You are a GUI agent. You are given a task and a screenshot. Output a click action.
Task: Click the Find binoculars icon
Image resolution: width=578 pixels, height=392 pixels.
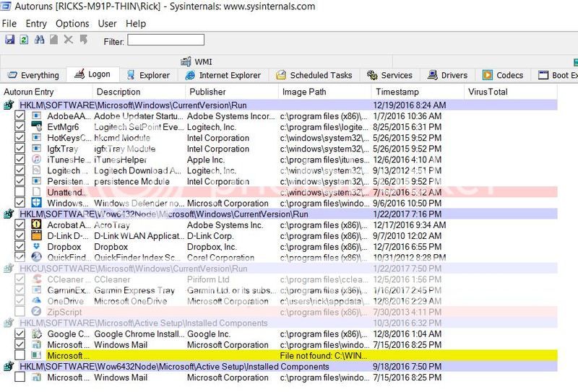click(39, 40)
